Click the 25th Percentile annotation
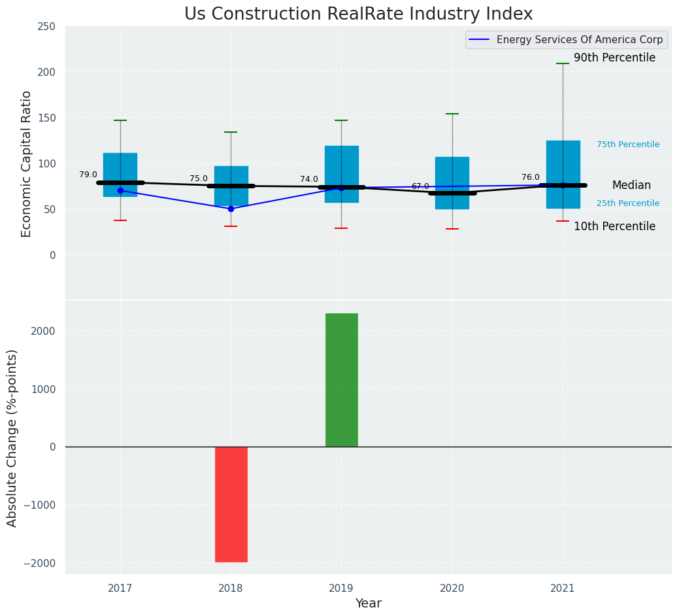Image resolution: width=679 pixels, height=616 pixels. [x=627, y=203]
